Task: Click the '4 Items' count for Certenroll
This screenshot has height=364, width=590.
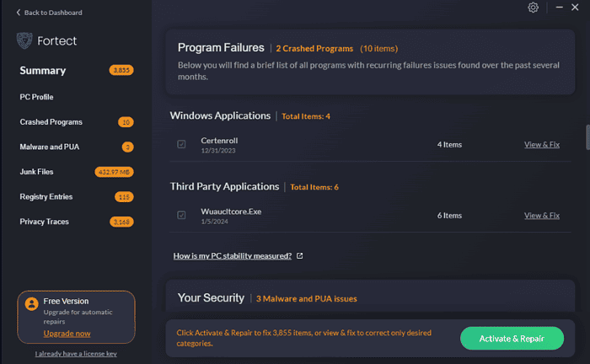Action: click(x=449, y=144)
